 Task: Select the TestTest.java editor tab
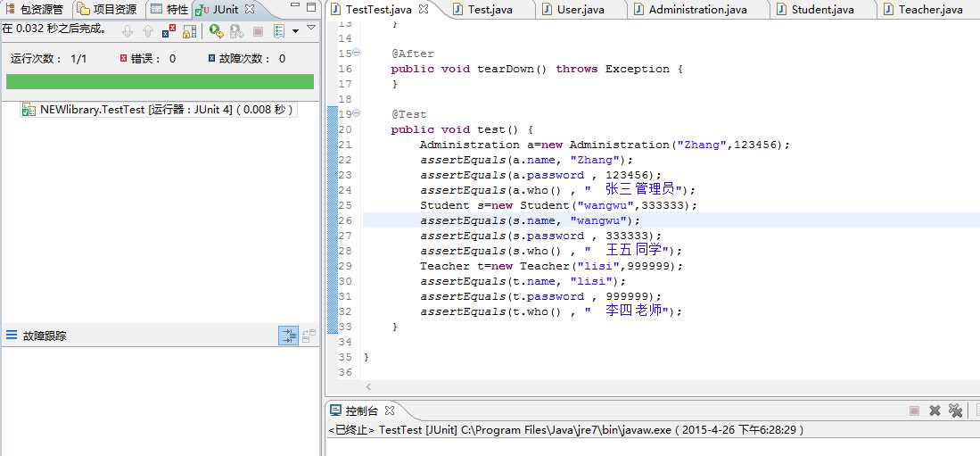pos(378,10)
